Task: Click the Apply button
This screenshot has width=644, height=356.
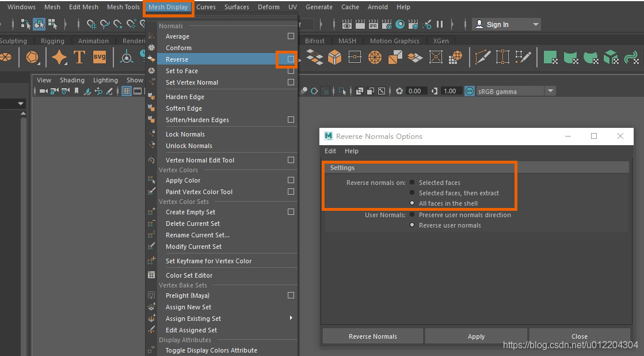Action: pyautogui.click(x=476, y=336)
